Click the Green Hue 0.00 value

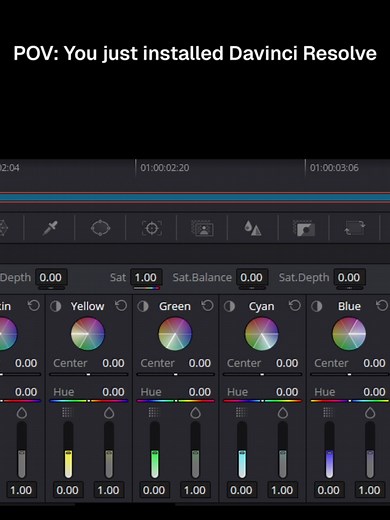tap(200, 392)
